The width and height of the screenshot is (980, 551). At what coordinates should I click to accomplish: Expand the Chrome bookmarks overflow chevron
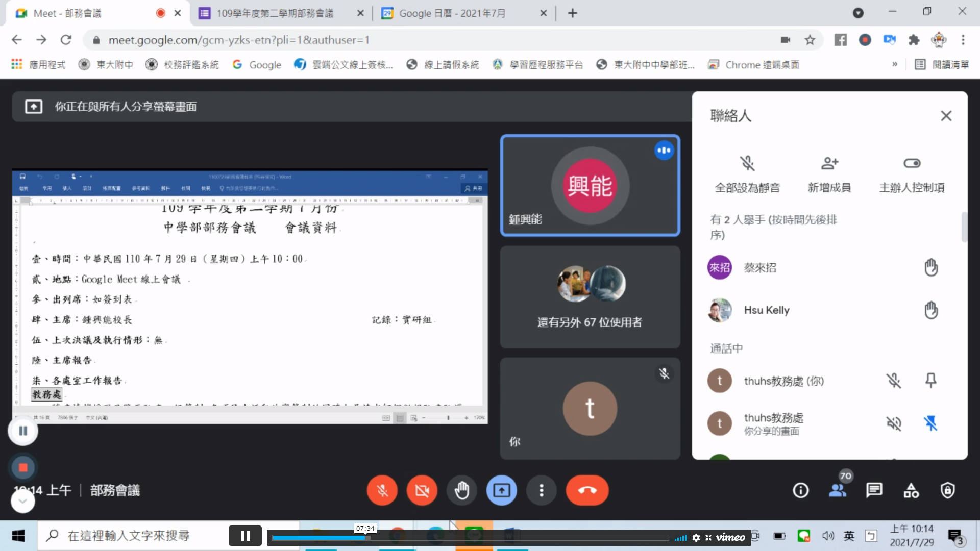(895, 65)
